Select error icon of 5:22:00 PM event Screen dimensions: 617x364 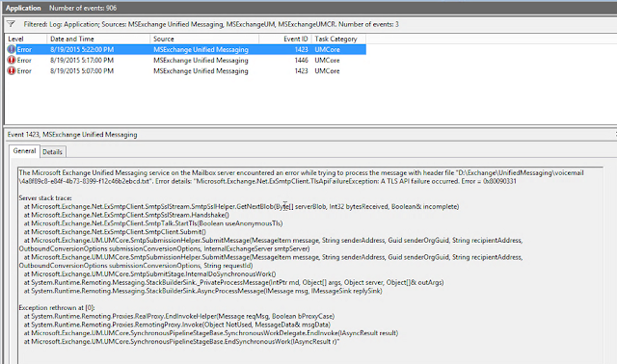pyautogui.click(x=12, y=49)
